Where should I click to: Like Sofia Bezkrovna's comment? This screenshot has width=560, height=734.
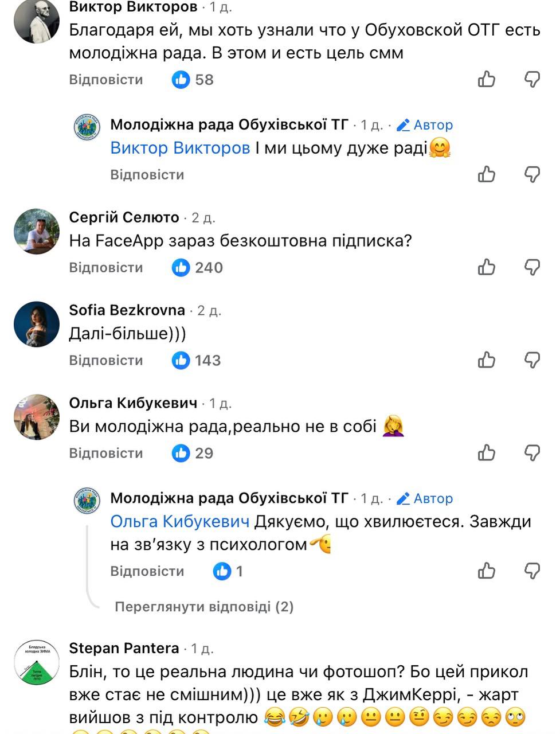pos(487,360)
